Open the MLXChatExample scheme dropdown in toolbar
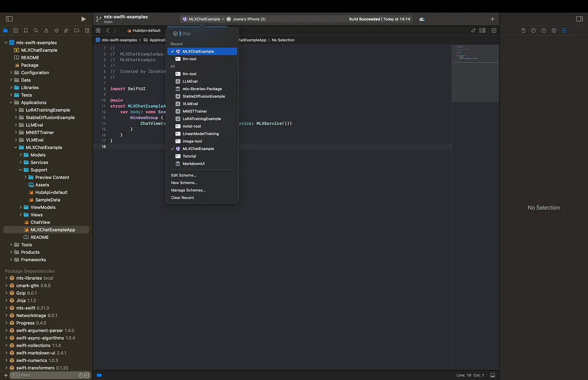This screenshot has height=380, width=588. click(203, 19)
